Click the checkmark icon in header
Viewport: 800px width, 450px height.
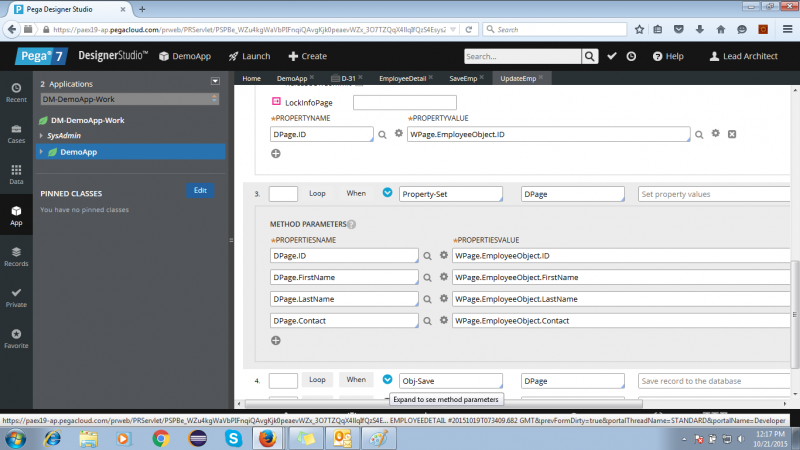pyautogui.click(x=612, y=56)
